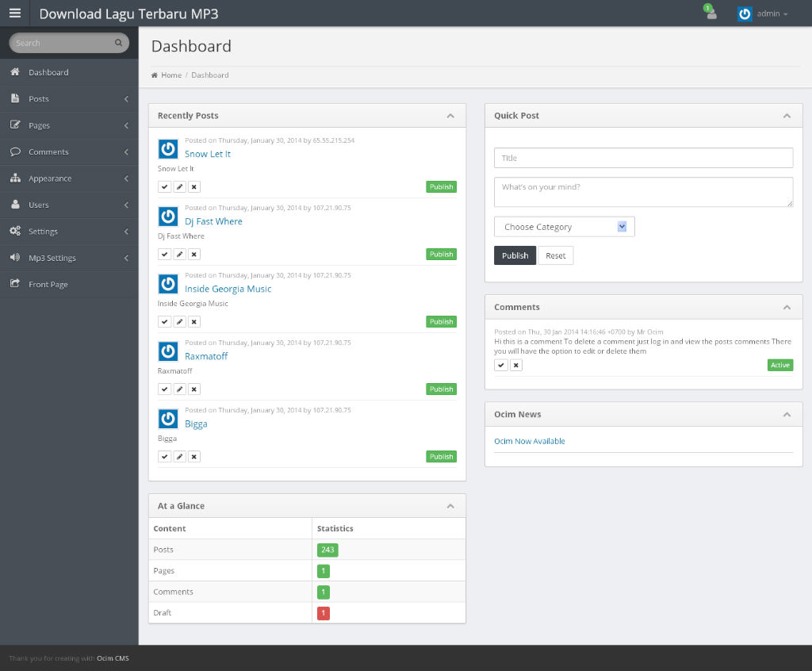Click the edit pencil icon for Snow Let It

(179, 187)
